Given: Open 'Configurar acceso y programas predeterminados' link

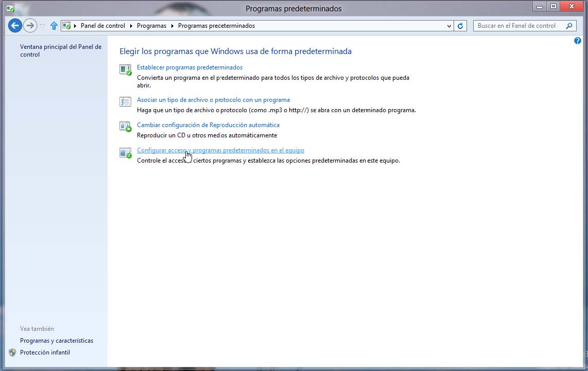Looking at the screenshot, I should coord(220,150).
